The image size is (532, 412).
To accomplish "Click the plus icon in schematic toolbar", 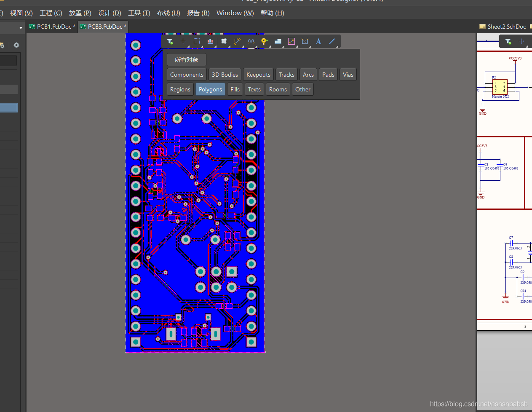I will click(521, 41).
